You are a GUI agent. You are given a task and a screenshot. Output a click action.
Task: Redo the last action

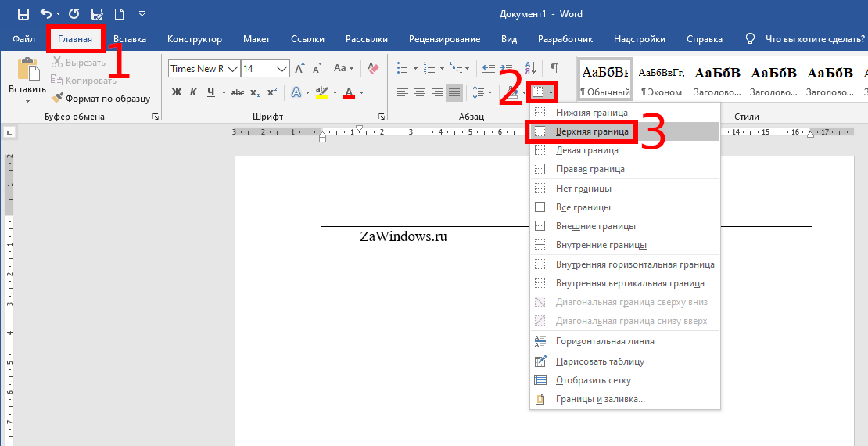(x=74, y=14)
